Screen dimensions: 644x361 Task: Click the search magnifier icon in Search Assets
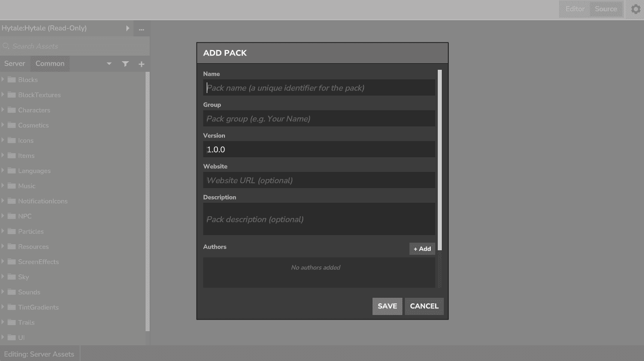(x=6, y=46)
